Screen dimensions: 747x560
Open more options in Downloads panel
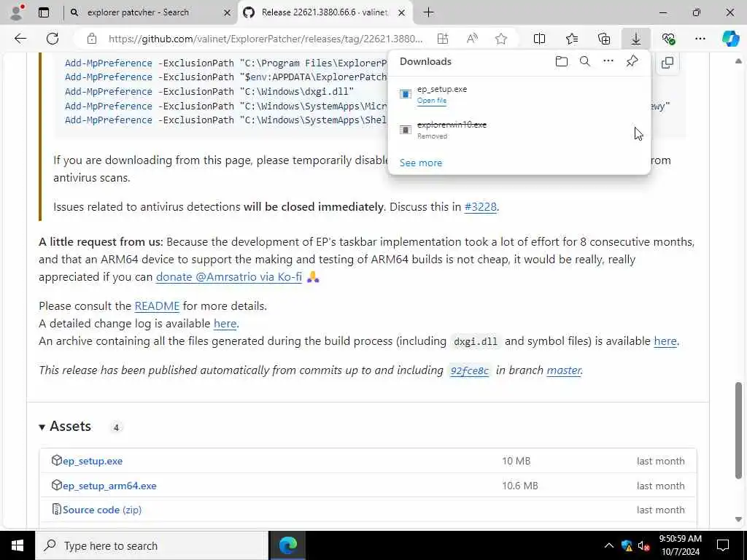click(608, 61)
